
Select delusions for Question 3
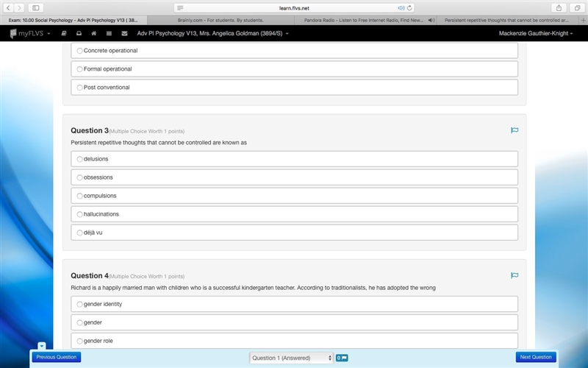[x=295, y=159]
